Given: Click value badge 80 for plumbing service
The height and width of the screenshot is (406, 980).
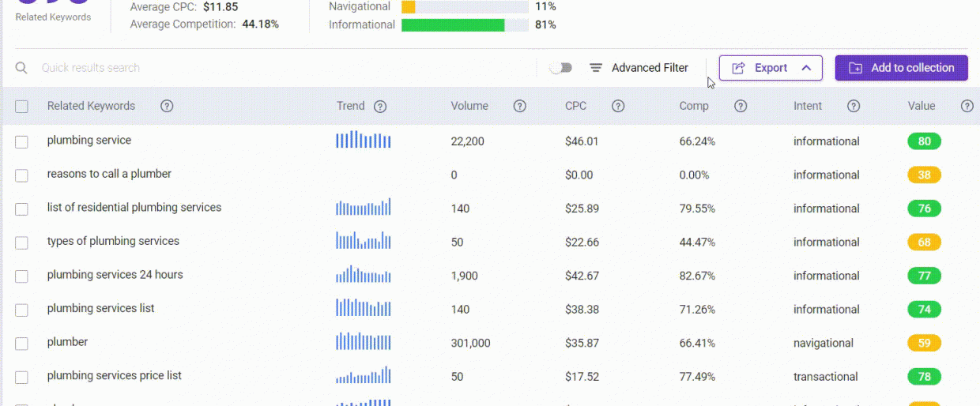Looking at the screenshot, I should click(925, 142).
